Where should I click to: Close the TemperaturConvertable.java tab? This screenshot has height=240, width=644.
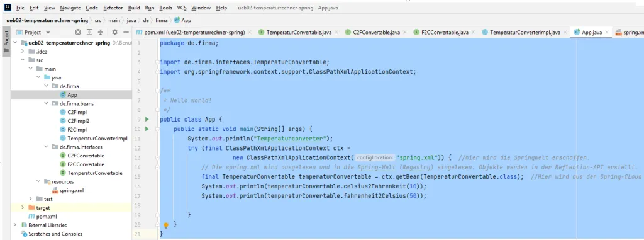336,32
